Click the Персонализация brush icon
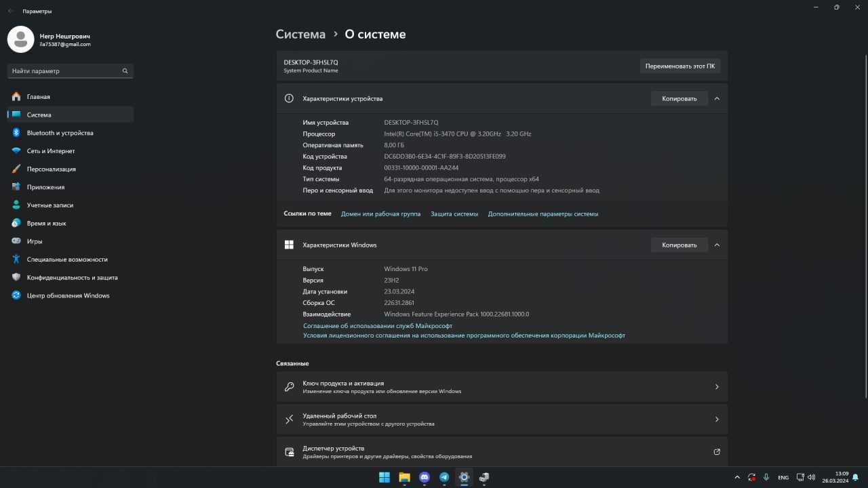Screen dimensions: 868x488 click(x=16, y=169)
